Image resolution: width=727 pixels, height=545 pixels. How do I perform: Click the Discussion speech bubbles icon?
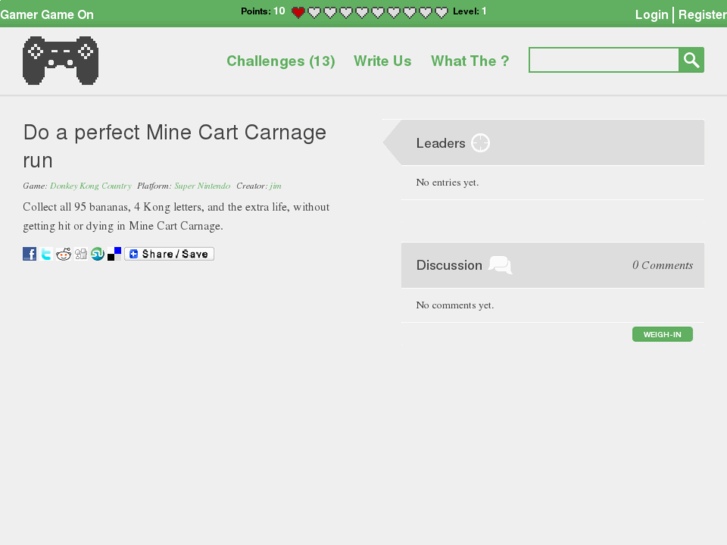click(500, 265)
